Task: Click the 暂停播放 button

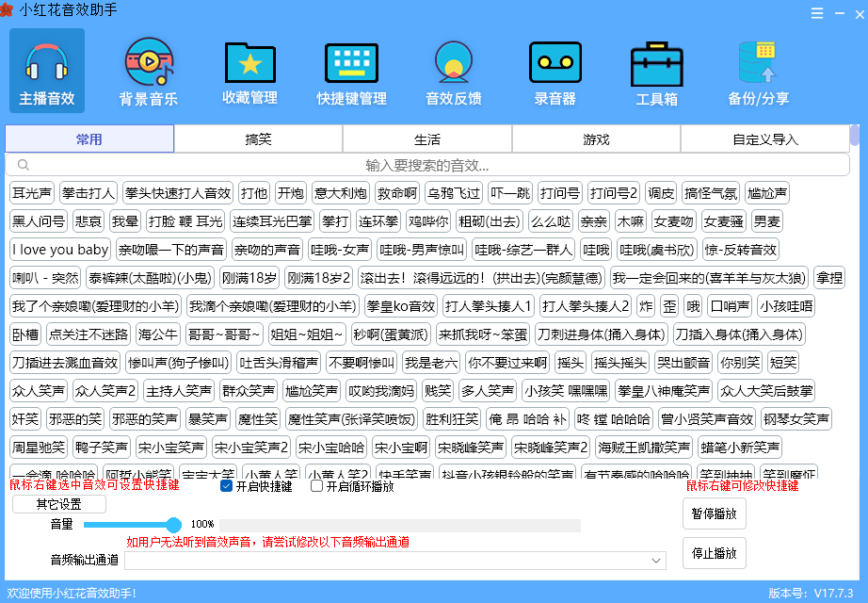Action: tap(715, 513)
